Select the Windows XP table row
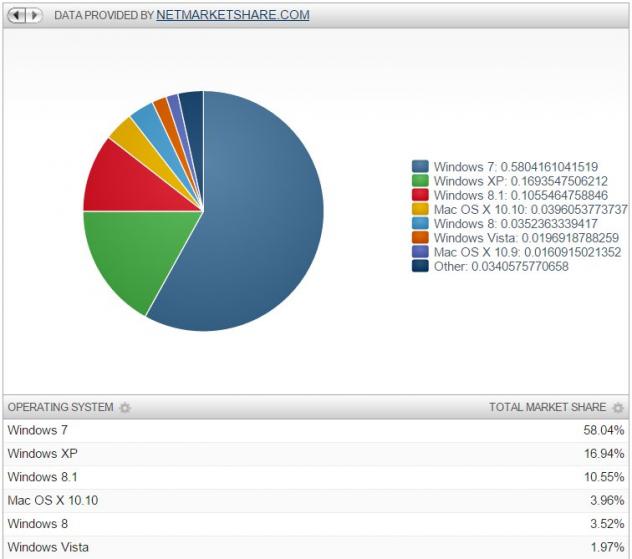The width and height of the screenshot is (632, 559). tap(316, 454)
